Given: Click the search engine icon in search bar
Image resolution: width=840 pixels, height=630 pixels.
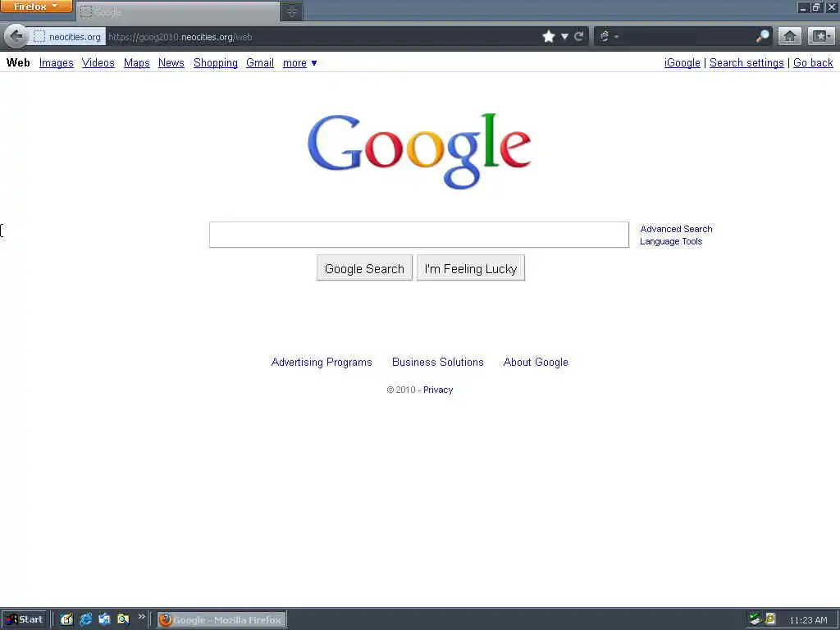Looking at the screenshot, I should click(605, 36).
